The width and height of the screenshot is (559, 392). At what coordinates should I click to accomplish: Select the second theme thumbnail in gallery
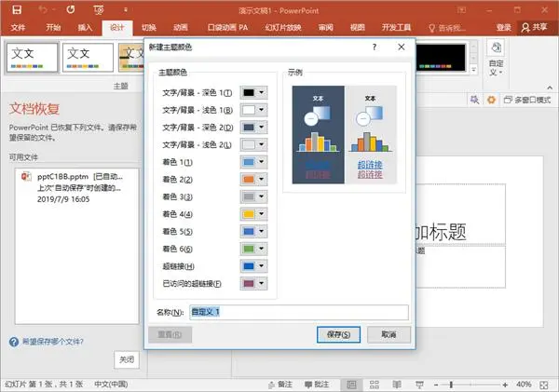pos(88,58)
